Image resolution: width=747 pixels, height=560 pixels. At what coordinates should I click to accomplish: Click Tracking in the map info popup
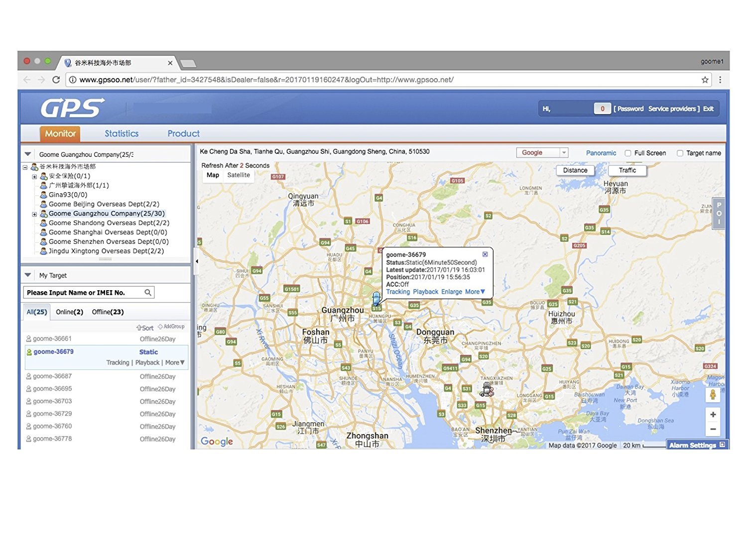tap(398, 292)
